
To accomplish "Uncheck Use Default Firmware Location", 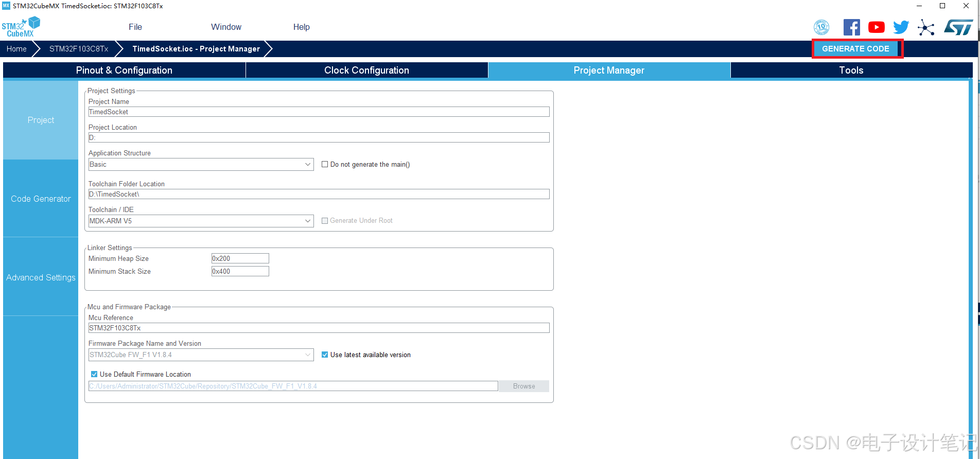I will (94, 374).
